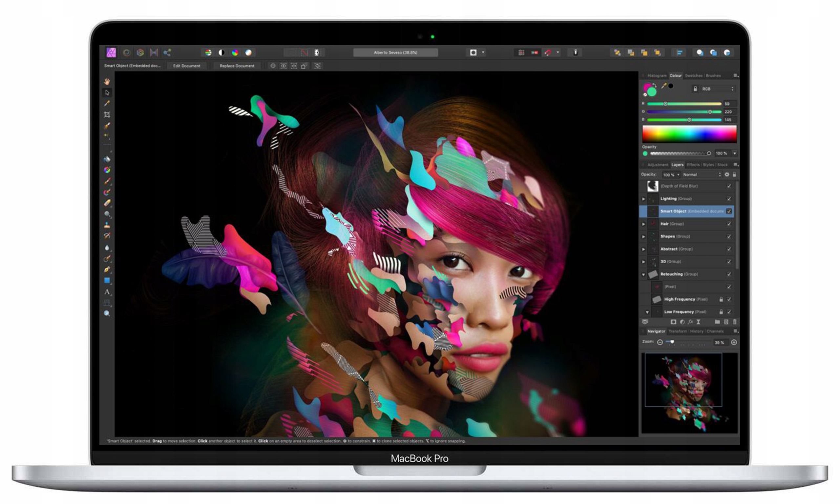The width and height of the screenshot is (840, 504).
Task: Click the Invert Pixel Selection icon
Action: tap(317, 52)
